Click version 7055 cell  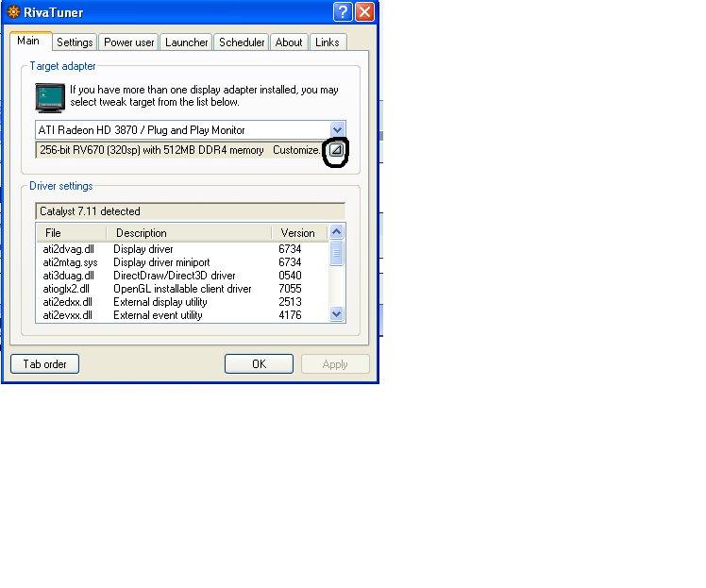290,289
